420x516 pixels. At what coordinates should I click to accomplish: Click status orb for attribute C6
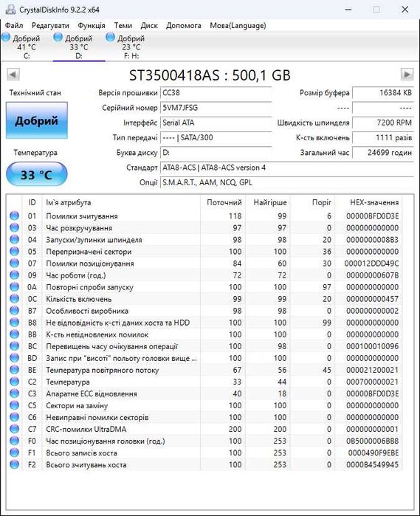[x=14, y=417]
